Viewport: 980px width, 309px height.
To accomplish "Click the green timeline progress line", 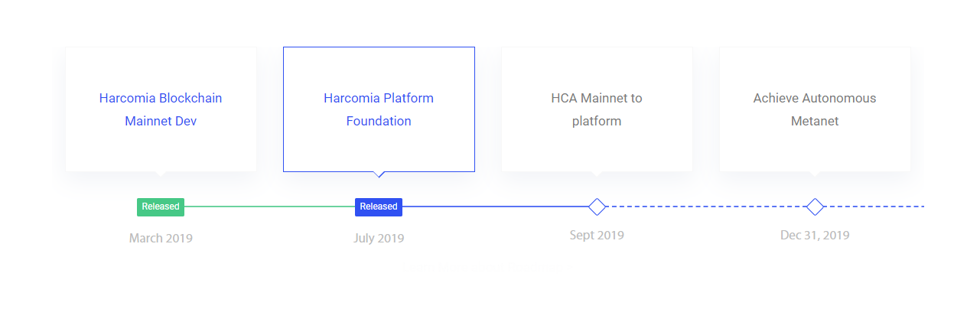I will pyautogui.click(x=270, y=207).
